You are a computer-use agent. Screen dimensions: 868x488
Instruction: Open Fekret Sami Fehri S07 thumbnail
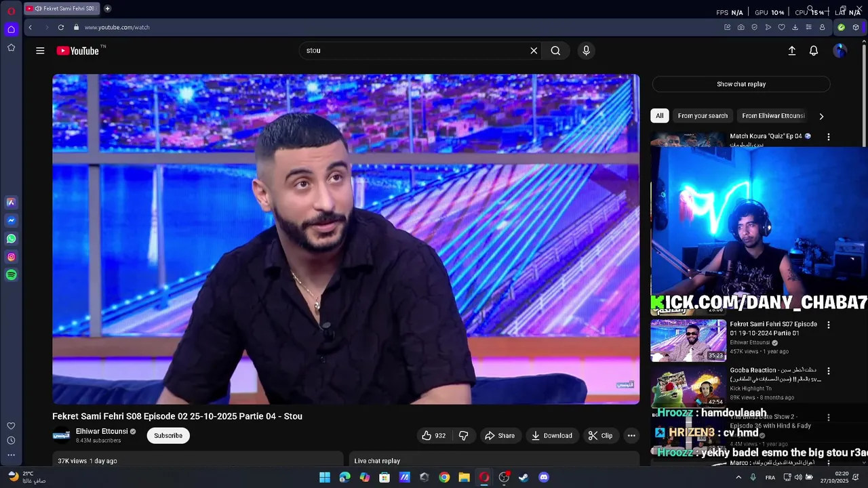coord(688,341)
